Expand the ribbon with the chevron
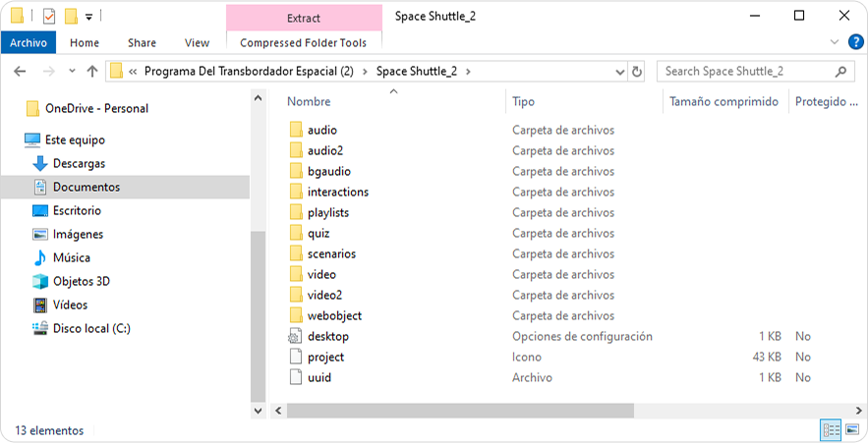Viewport: 868px width, 443px height. click(835, 42)
